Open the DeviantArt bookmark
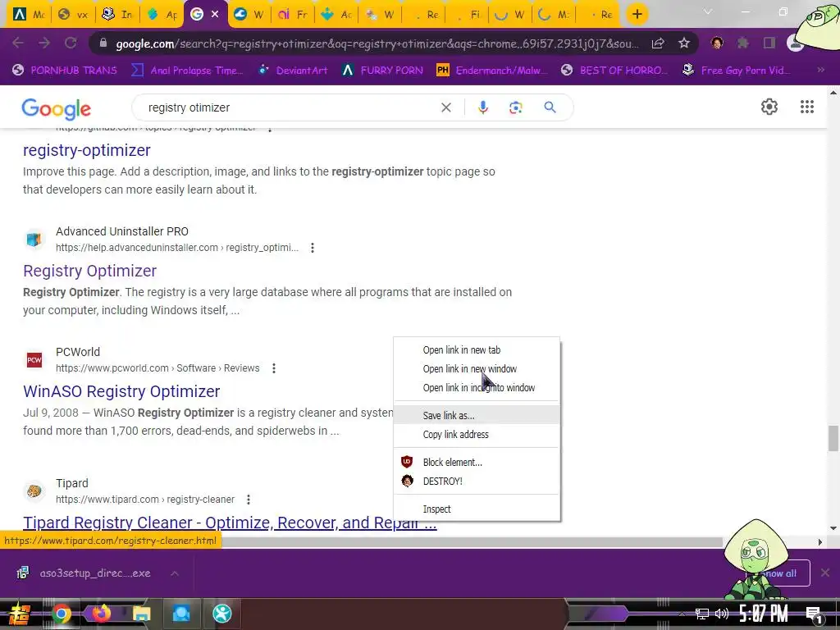 pyautogui.click(x=293, y=71)
